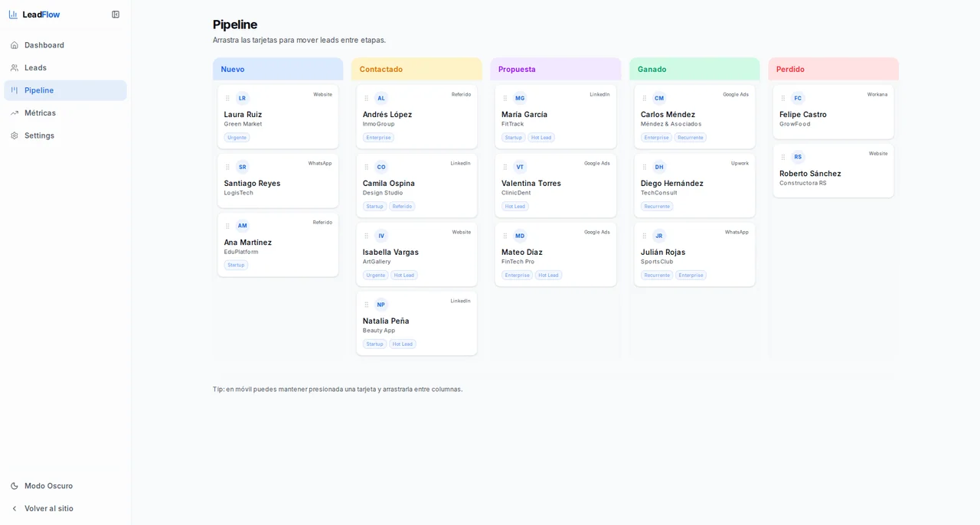The image size is (980, 525).
Task: Click the LR avatar on Laura Ruiz card
Action: point(242,98)
